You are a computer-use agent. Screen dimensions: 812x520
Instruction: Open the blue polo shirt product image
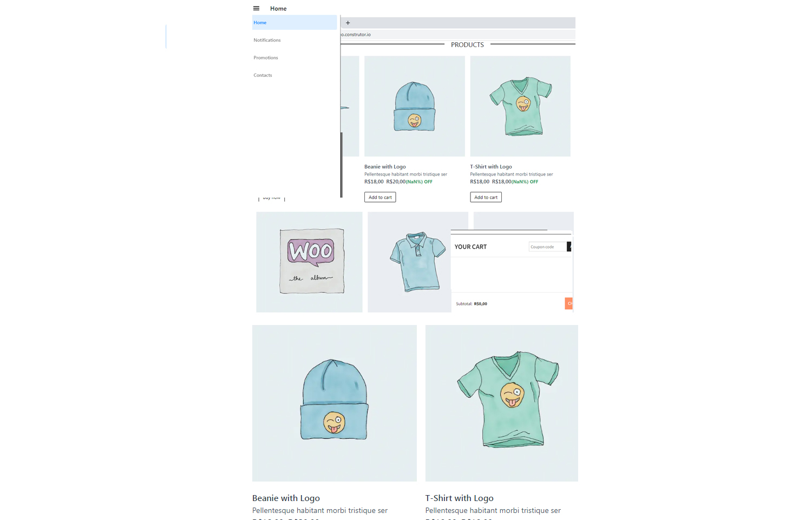(409, 262)
